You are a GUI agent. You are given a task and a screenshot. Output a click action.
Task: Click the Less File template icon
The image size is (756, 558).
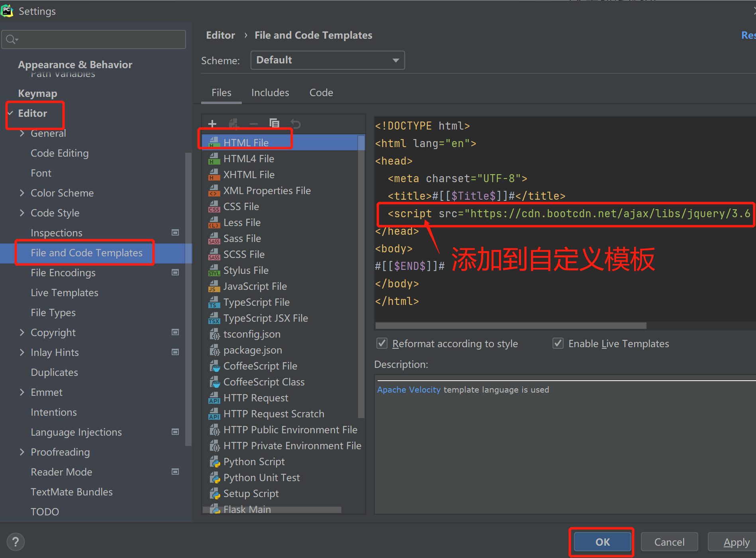(214, 222)
